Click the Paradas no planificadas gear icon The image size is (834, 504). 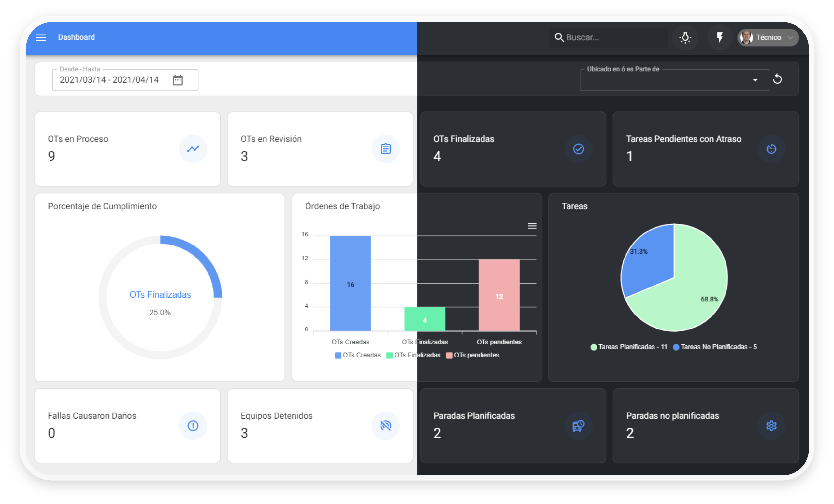pos(771,426)
